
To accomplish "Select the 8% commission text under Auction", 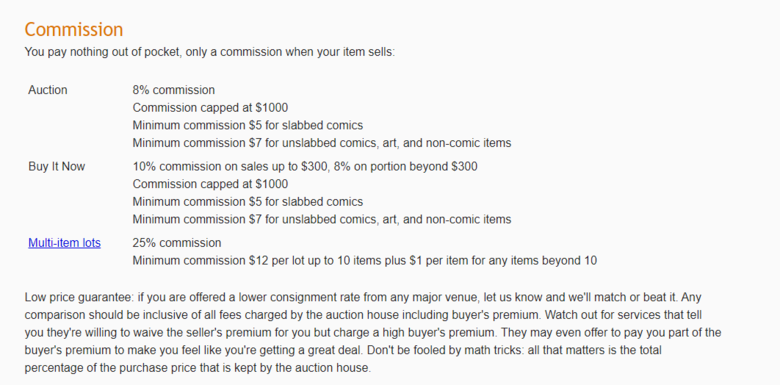I will 174,90.
